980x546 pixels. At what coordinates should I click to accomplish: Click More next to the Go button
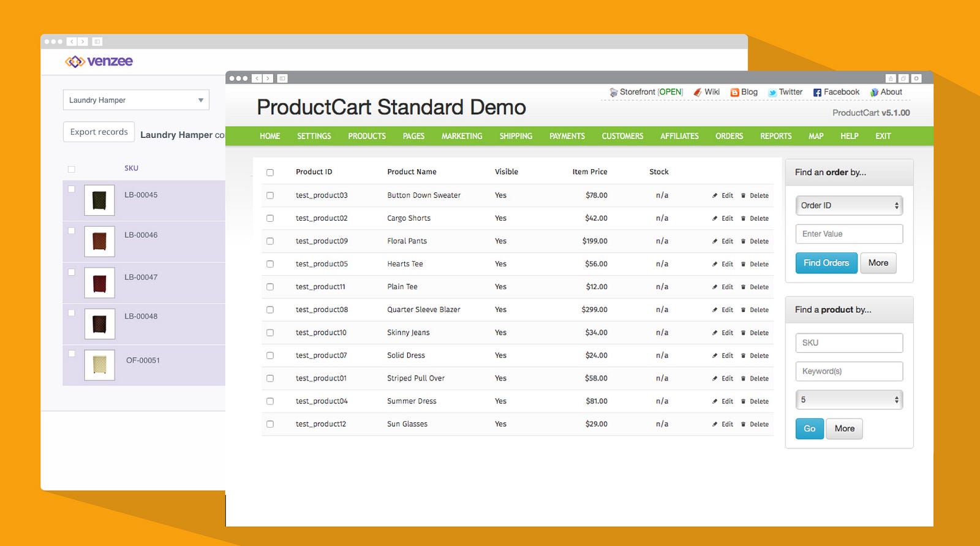845,428
